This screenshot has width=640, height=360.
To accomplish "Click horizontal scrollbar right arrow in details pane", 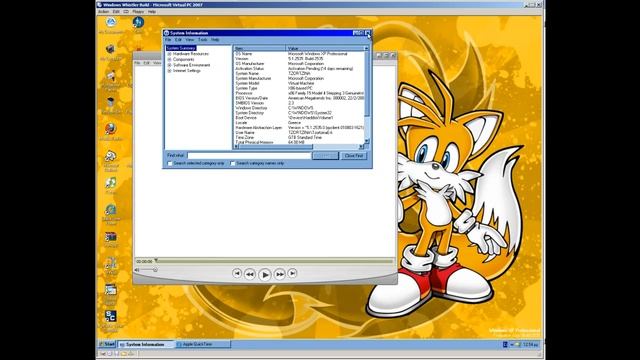I will pyautogui.click(x=361, y=147).
